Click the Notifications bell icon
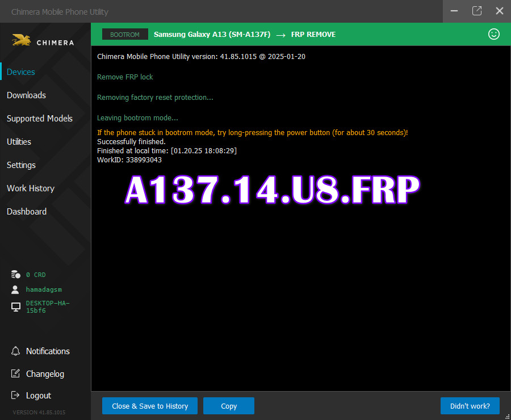The image size is (511, 420). 15,351
